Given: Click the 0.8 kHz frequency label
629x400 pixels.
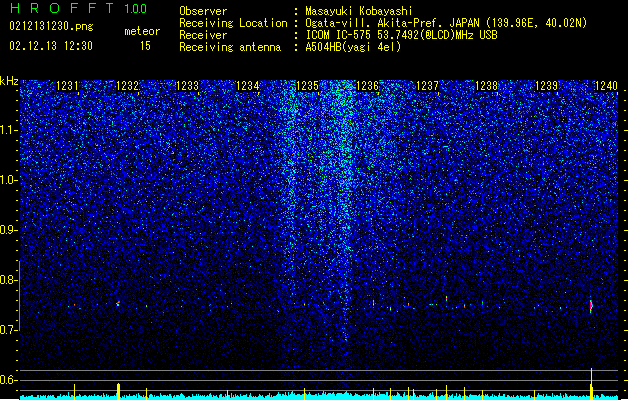Looking at the screenshot, I should [9, 280].
